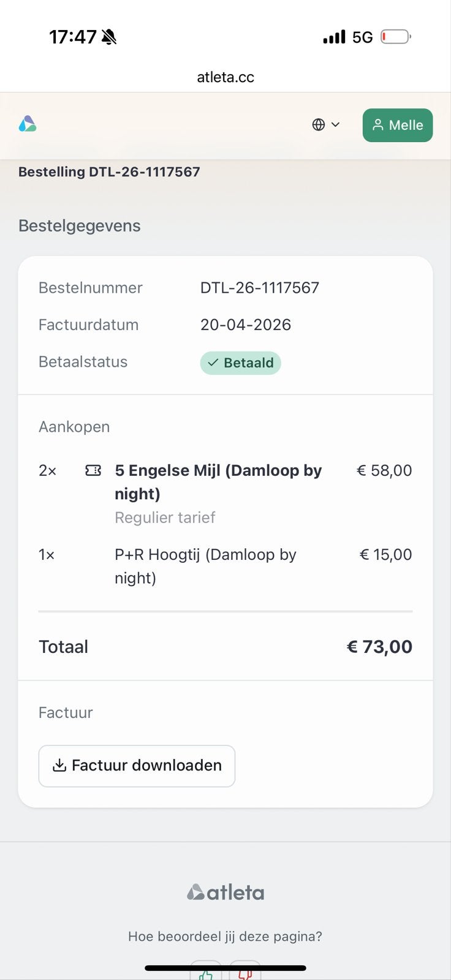Viewport: 451px width, 980px height.
Task: Click the user icon in Melle button
Action: (x=378, y=125)
